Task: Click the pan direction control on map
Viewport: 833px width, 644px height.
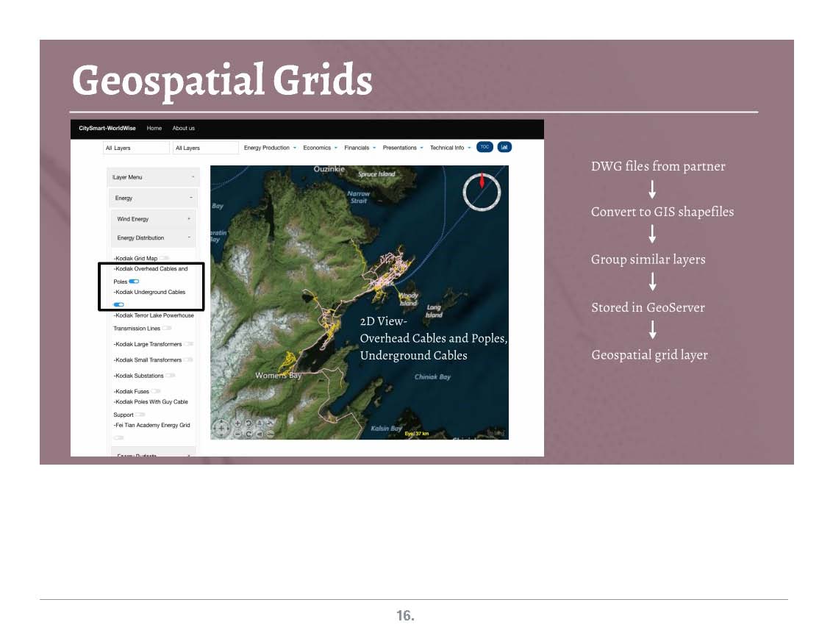Action: point(221,429)
